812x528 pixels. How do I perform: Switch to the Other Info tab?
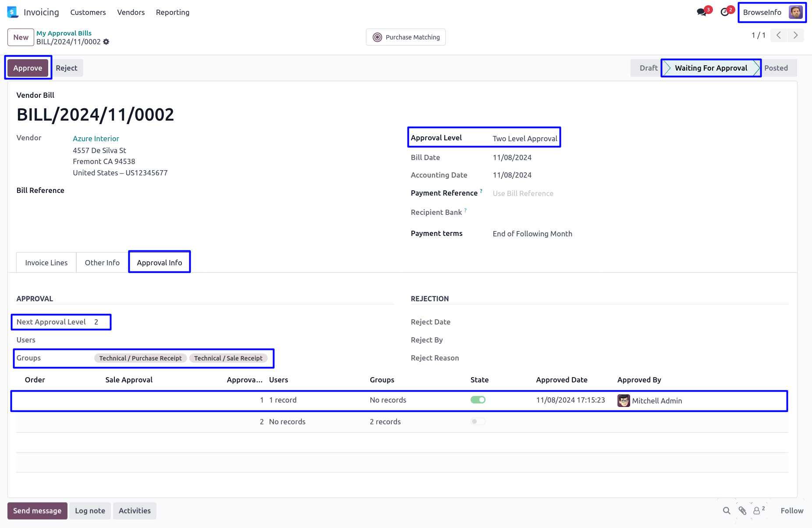(x=102, y=263)
